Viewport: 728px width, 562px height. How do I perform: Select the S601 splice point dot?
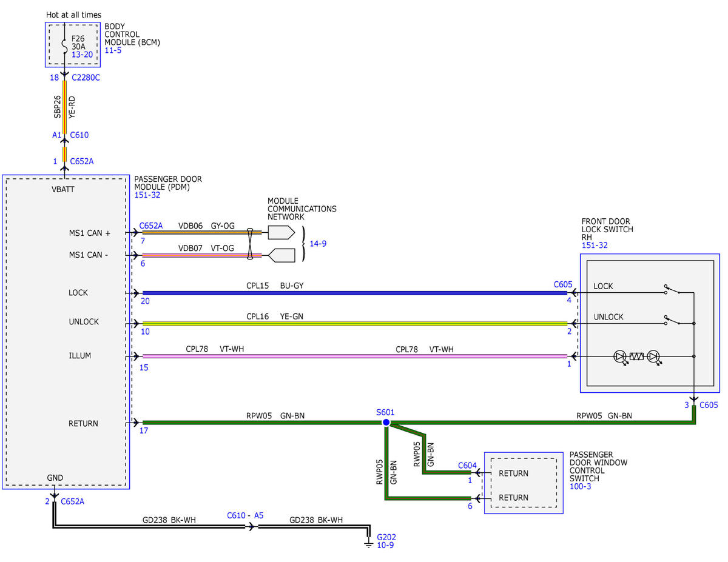tap(386, 423)
